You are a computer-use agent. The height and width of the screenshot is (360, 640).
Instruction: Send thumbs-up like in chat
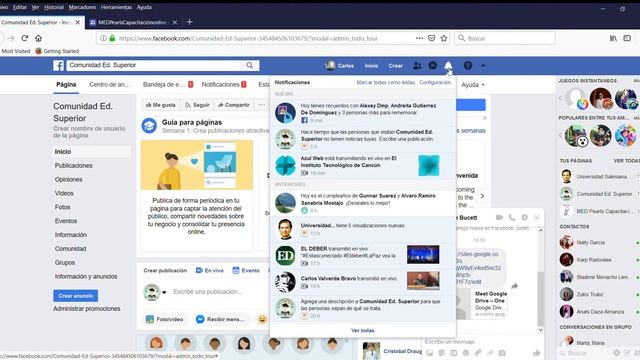pyautogui.click(x=536, y=353)
